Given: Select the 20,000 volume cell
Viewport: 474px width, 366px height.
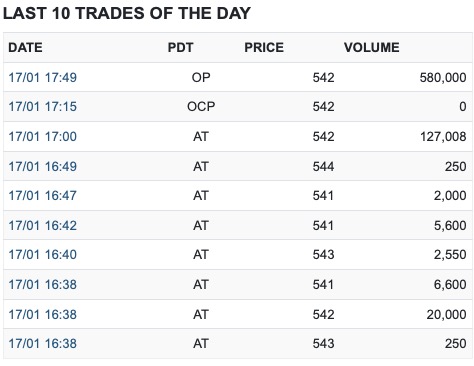Looking at the screenshot, I should coord(446,315).
